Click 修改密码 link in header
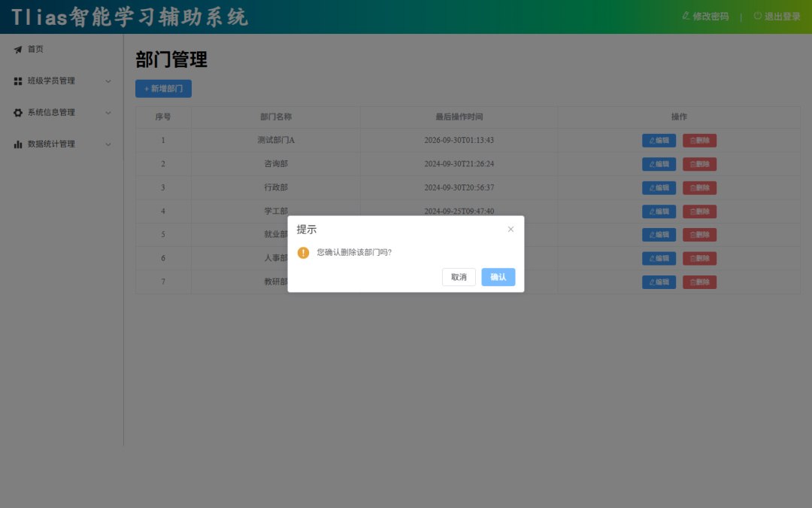The image size is (812, 508). point(705,17)
